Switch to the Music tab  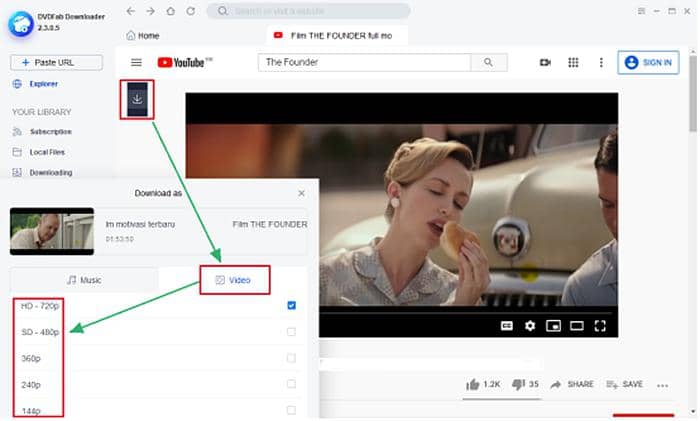tap(84, 280)
